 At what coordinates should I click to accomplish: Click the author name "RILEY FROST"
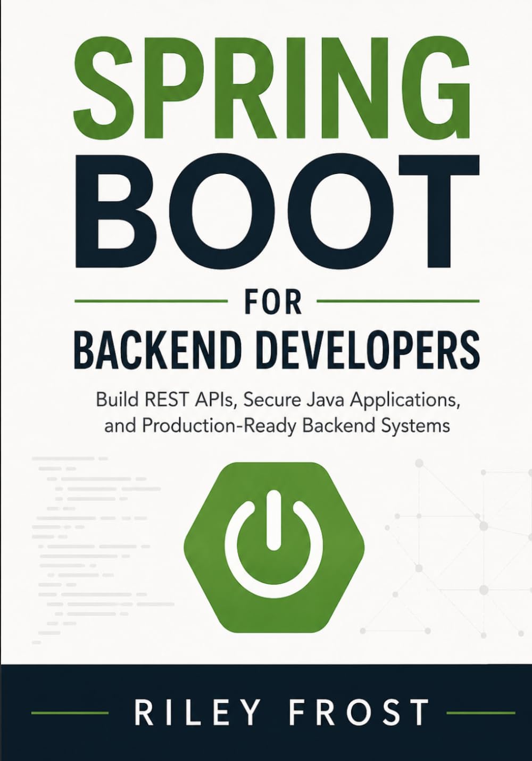coord(281,713)
